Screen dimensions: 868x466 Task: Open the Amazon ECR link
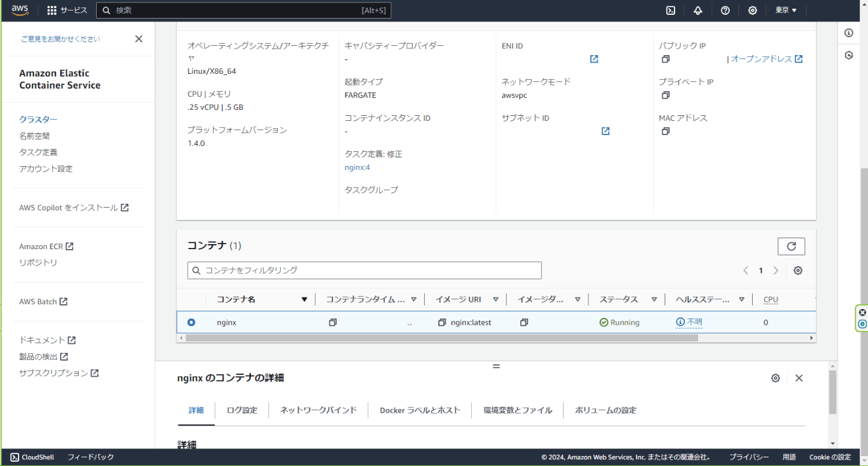tap(46, 247)
